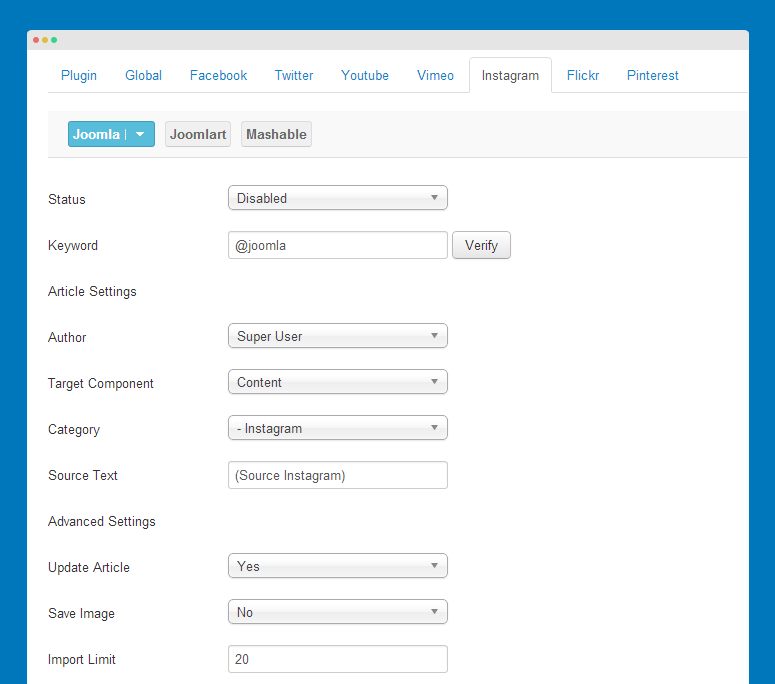Open the Pinterest tab
The width and height of the screenshot is (775, 684).
tap(652, 75)
